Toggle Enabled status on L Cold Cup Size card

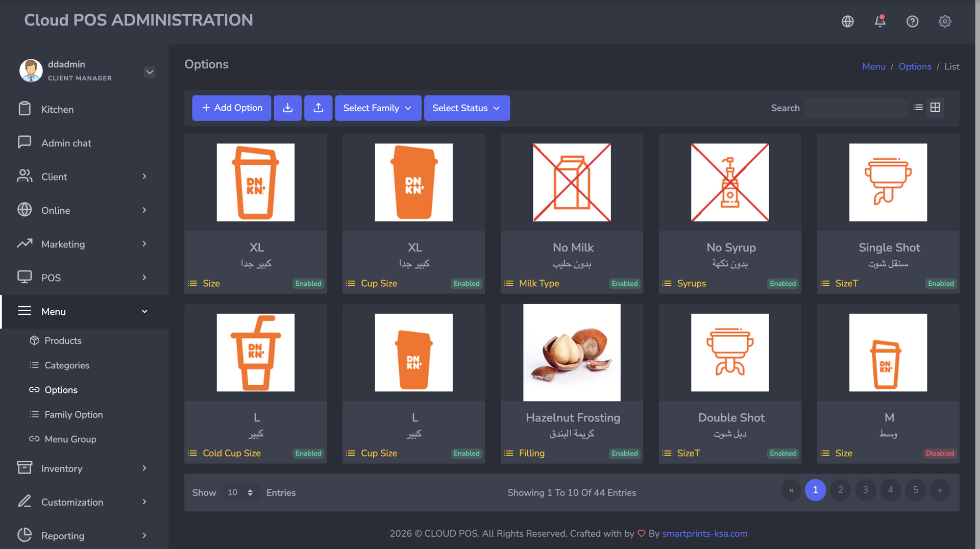pyautogui.click(x=308, y=454)
